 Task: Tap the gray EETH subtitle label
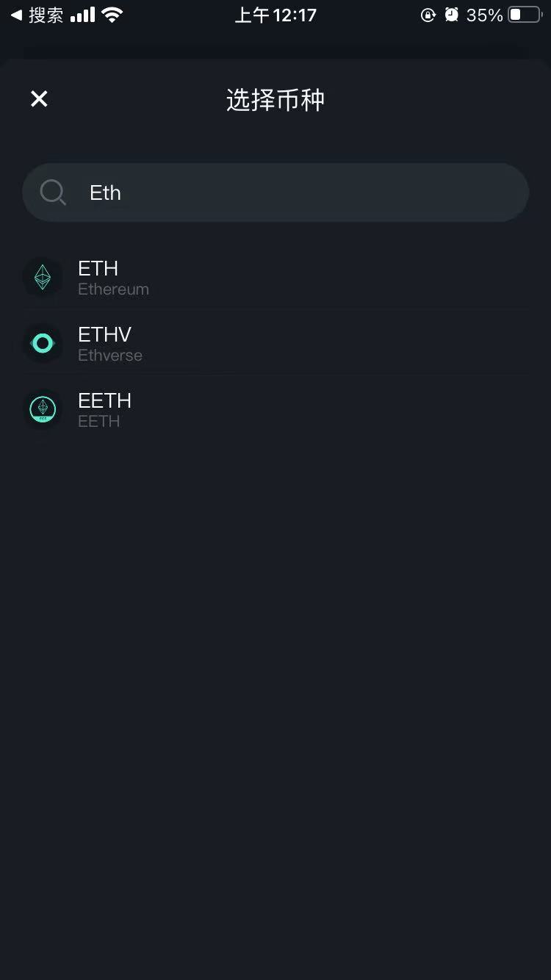(x=98, y=422)
